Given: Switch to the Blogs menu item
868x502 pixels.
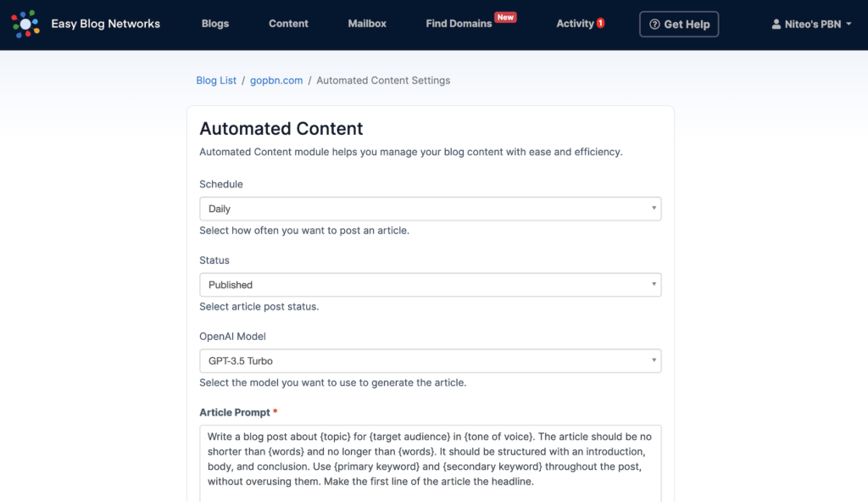Looking at the screenshot, I should click(x=214, y=24).
